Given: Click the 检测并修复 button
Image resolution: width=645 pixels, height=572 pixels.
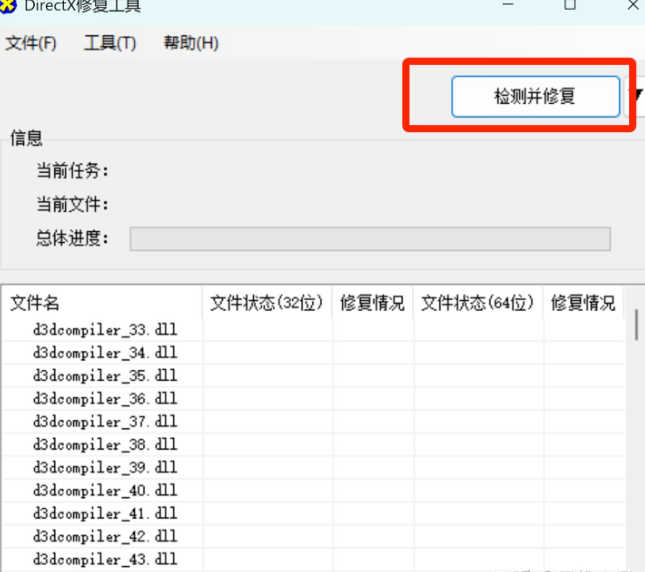Looking at the screenshot, I should (x=536, y=97).
